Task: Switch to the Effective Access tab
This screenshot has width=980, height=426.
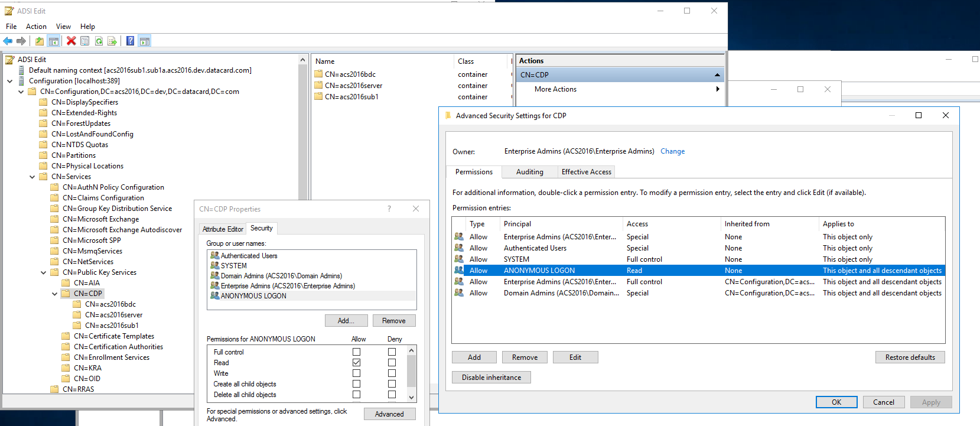Action: (x=586, y=172)
